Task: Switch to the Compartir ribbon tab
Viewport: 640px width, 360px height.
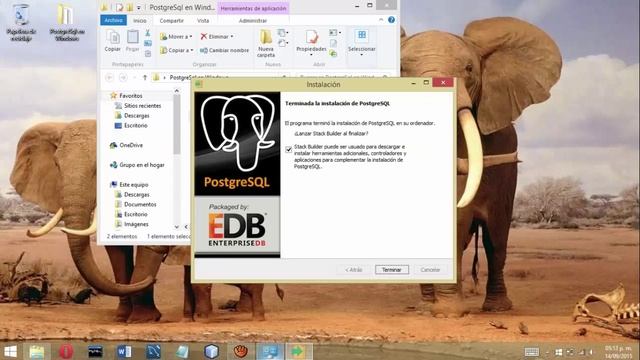Action: coord(171,20)
